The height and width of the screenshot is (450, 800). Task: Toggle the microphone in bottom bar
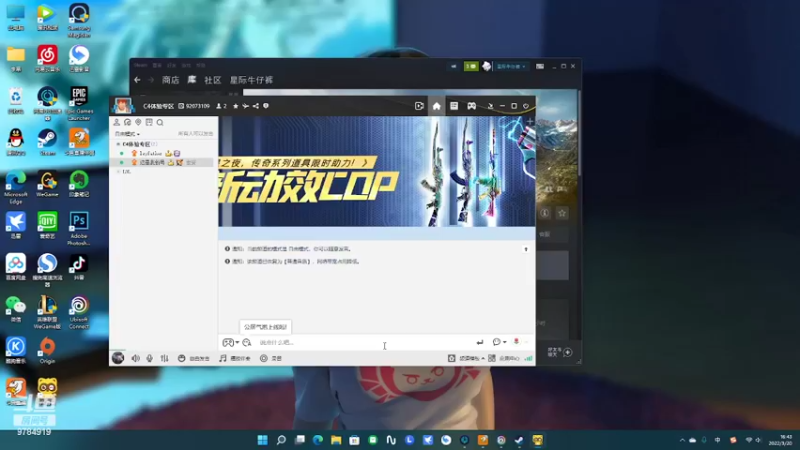click(x=149, y=358)
